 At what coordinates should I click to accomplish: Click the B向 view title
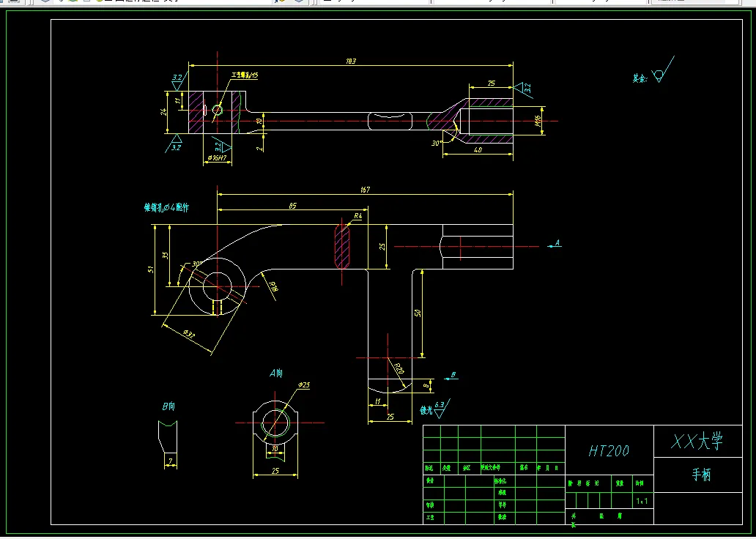pyautogui.click(x=168, y=406)
